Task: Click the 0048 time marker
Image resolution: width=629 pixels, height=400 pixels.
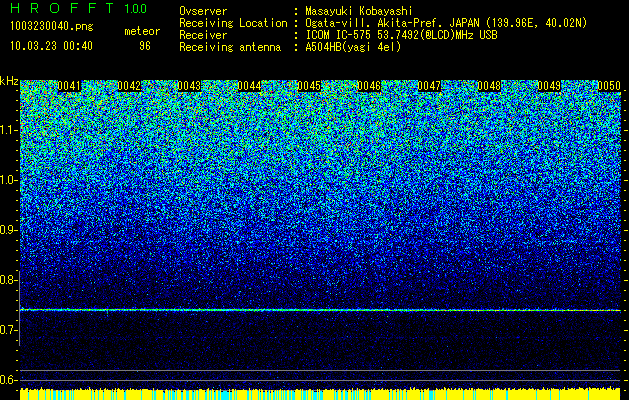Action: (489, 86)
